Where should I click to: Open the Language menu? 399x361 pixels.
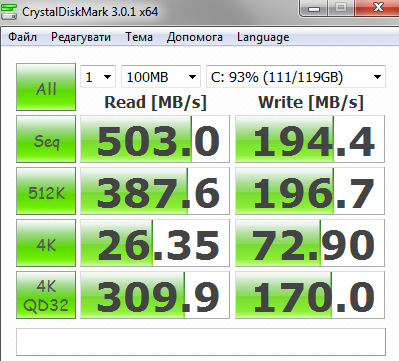pyautogui.click(x=263, y=37)
